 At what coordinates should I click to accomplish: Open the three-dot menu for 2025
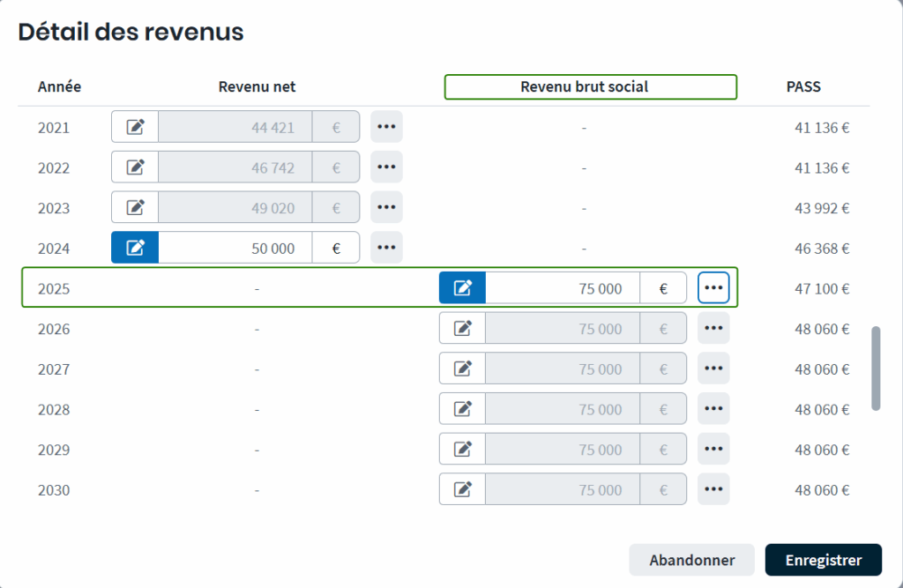[x=713, y=288]
